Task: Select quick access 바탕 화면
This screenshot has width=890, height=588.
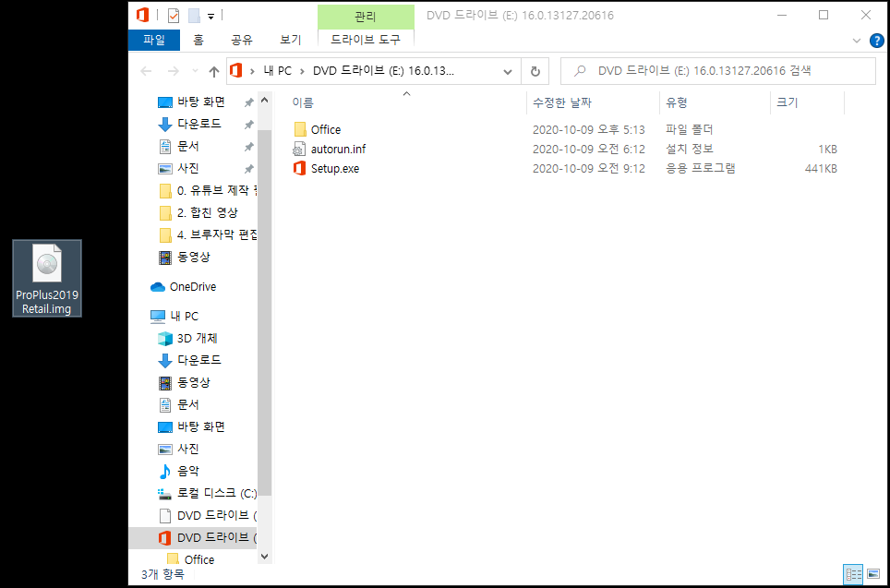Action: tap(201, 102)
